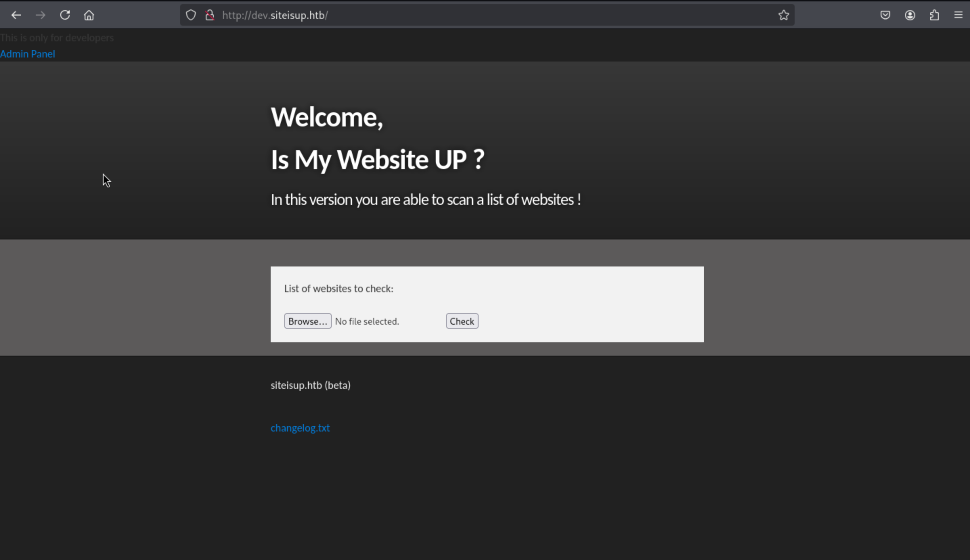Open the Admin Panel link

pos(28,54)
